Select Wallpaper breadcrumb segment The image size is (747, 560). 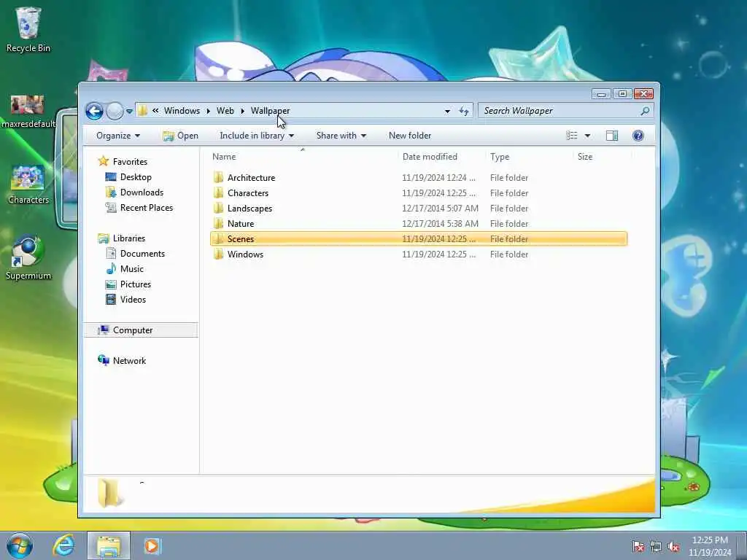(270, 111)
